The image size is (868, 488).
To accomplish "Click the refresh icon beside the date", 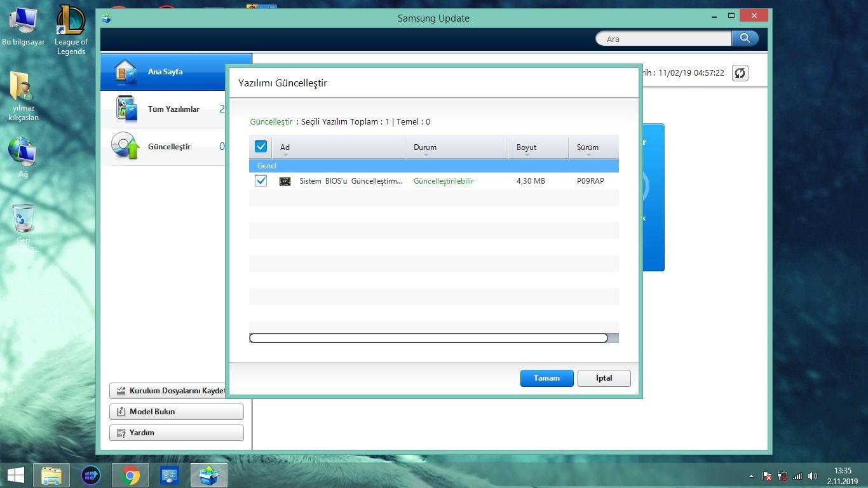I will tap(740, 73).
